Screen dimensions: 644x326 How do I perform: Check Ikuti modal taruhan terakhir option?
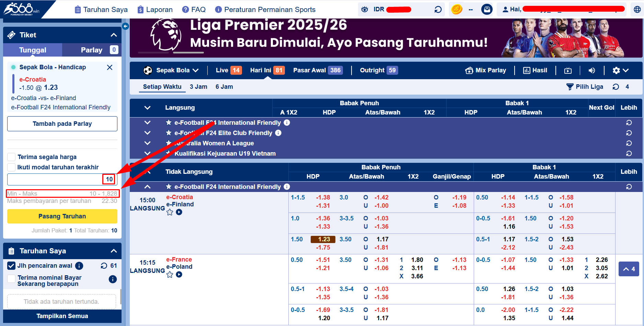tap(11, 167)
